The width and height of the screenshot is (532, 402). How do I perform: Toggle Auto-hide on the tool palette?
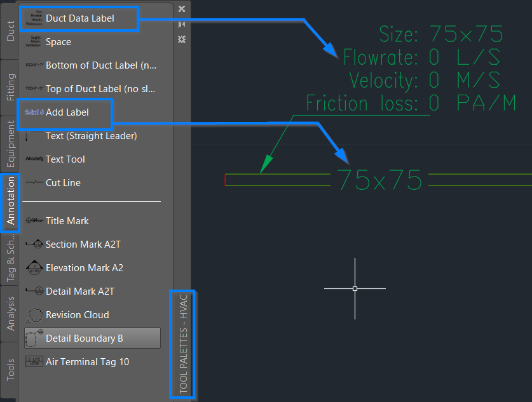click(182, 23)
